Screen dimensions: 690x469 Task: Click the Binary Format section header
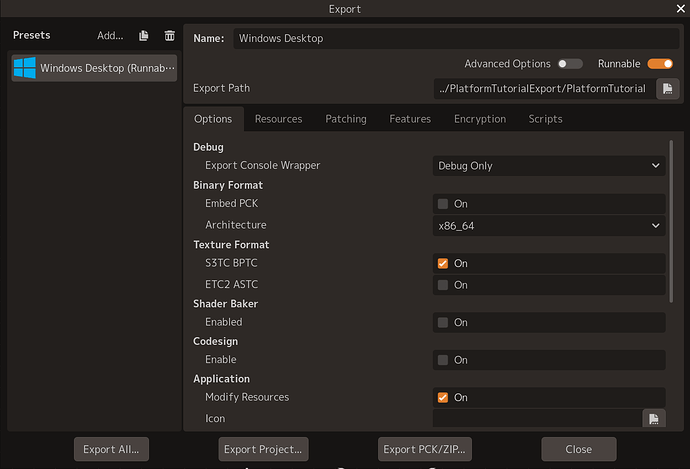[x=228, y=185]
